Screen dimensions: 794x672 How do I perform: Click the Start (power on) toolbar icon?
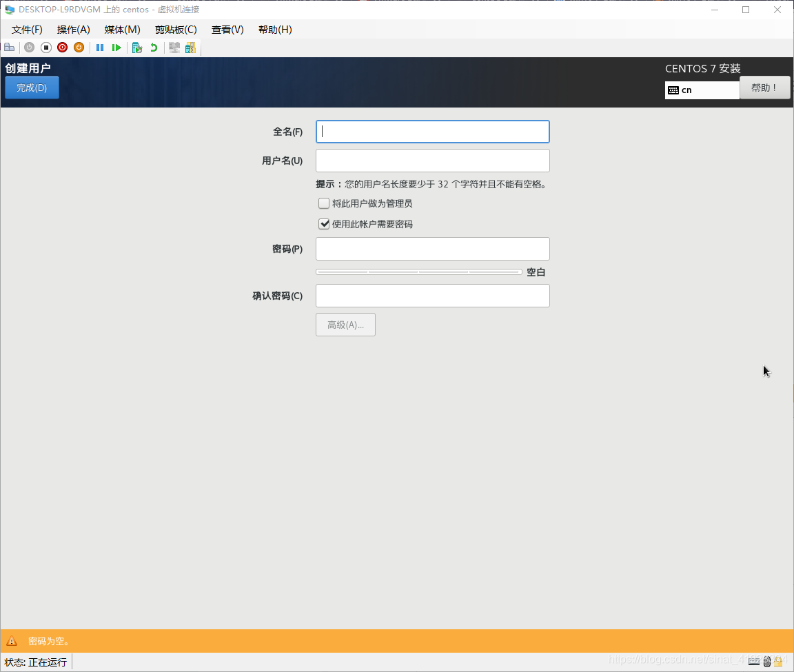tap(30, 48)
